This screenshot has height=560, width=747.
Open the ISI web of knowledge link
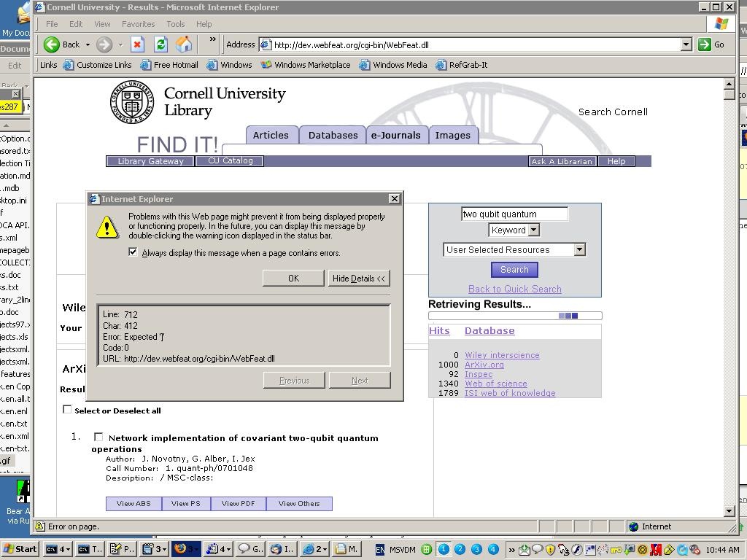click(x=510, y=393)
